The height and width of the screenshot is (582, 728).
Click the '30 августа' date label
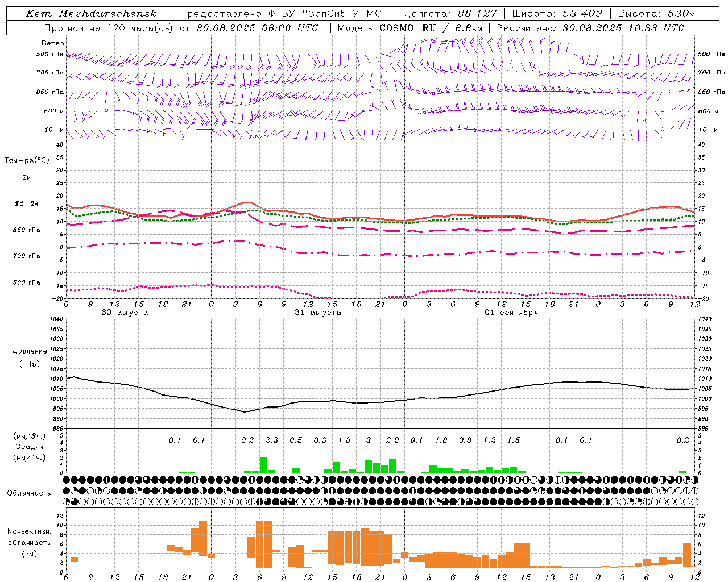[x=125, y=313]
